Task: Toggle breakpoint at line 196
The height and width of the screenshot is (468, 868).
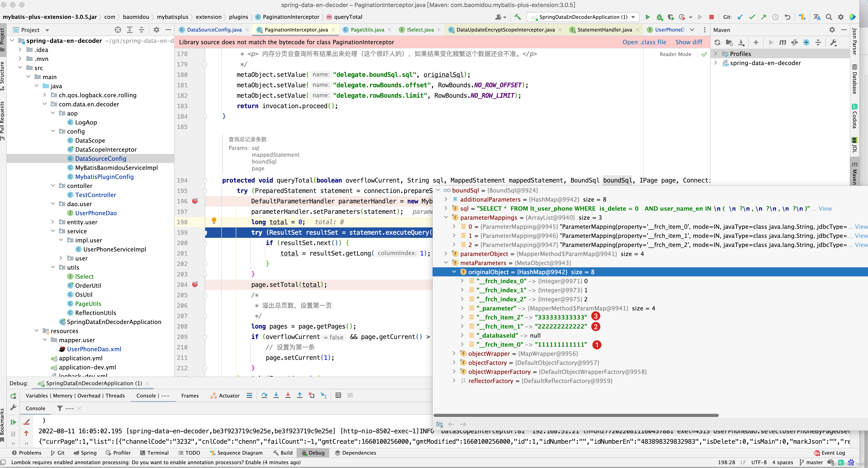Action: [x=195, y=201]
